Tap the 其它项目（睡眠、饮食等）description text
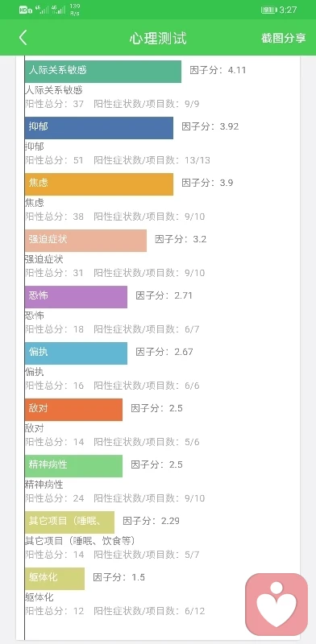This screenshot has width=316, height=644. (x=81, y=541)
